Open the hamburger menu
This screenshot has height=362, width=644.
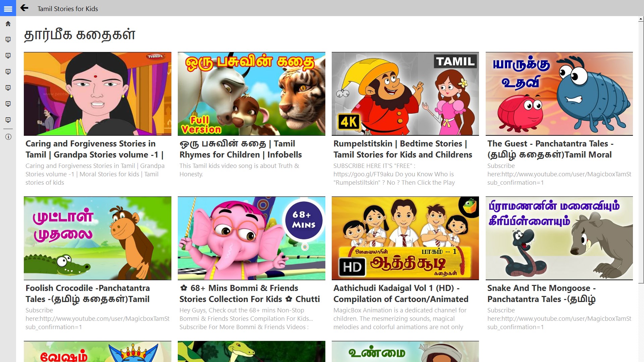[8, 9]
